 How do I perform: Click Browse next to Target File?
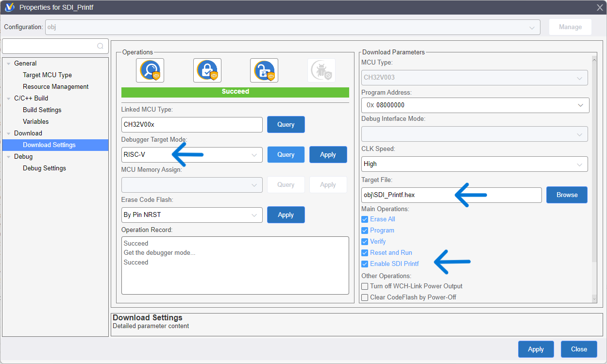567,195
